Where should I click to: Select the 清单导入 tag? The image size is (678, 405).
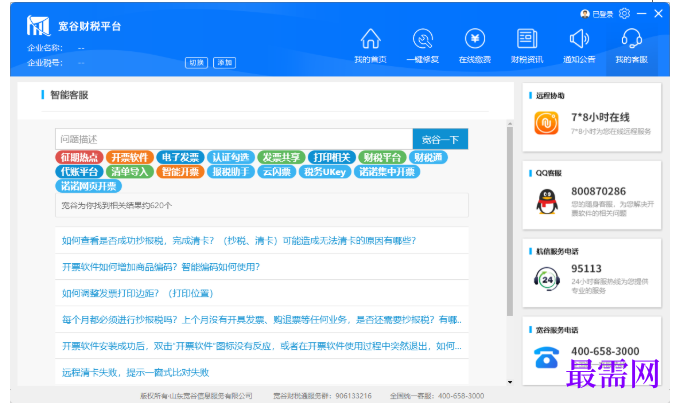tap(130, 172)
